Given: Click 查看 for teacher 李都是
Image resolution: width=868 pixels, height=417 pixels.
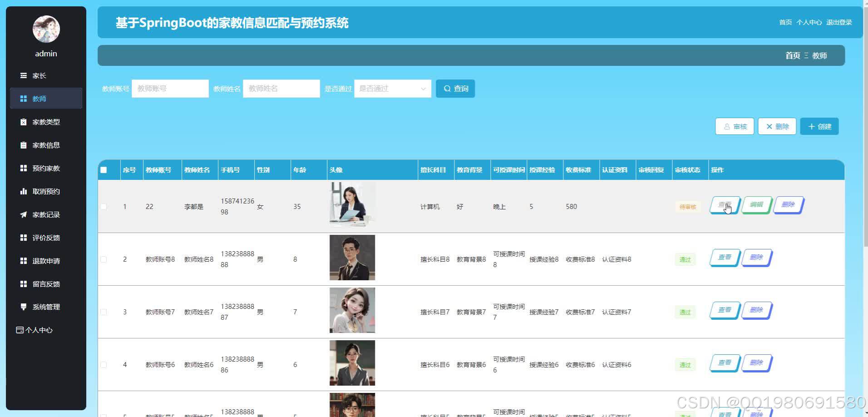Looking at the screenshot, I should [725, 205].
